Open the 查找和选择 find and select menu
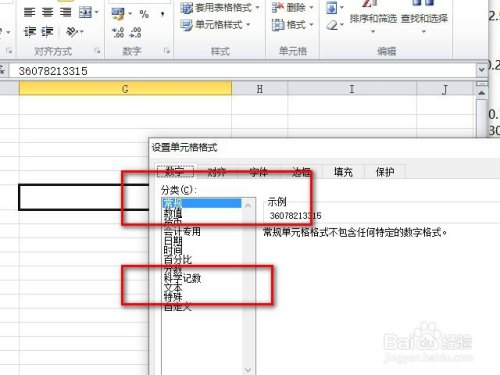Screen dimensions: 500x375 click(x=424, y=19)
